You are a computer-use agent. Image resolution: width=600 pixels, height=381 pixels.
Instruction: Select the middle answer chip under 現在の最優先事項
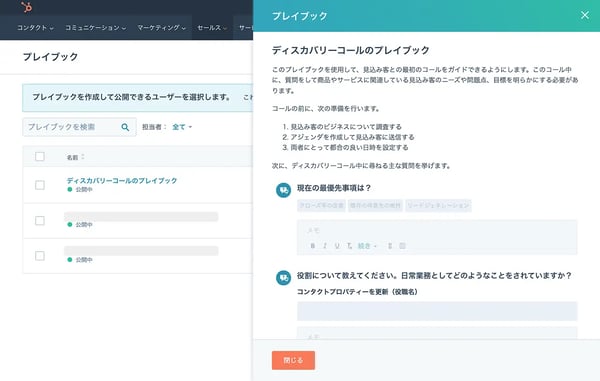point(375,205)
